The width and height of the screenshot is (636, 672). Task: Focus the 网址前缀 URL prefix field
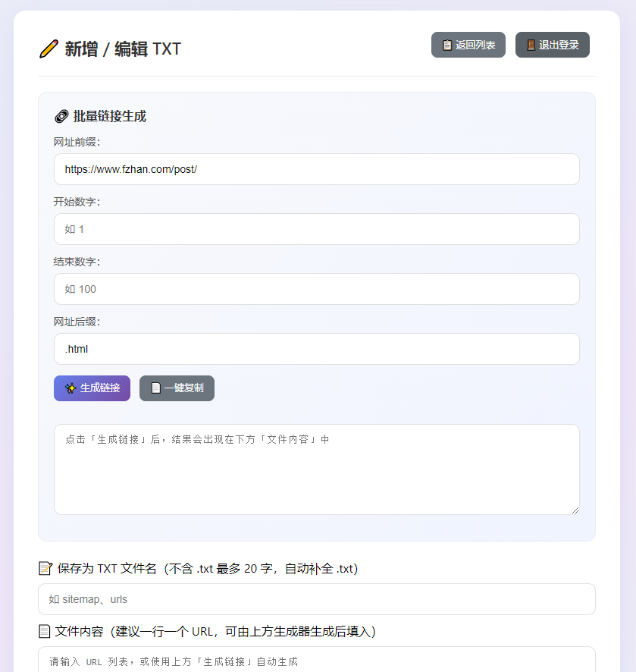click(316, 169)
